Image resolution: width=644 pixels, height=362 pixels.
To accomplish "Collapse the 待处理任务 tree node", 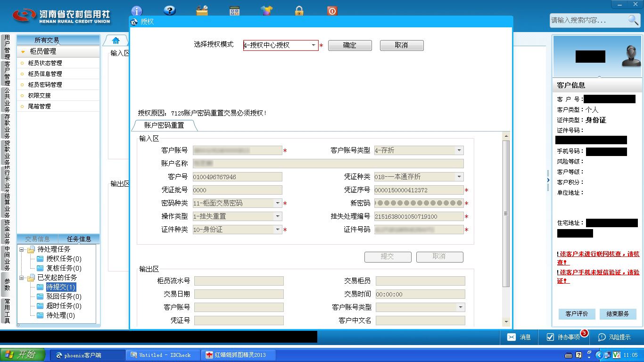I will pyautogui.click(x=22, y=249).
